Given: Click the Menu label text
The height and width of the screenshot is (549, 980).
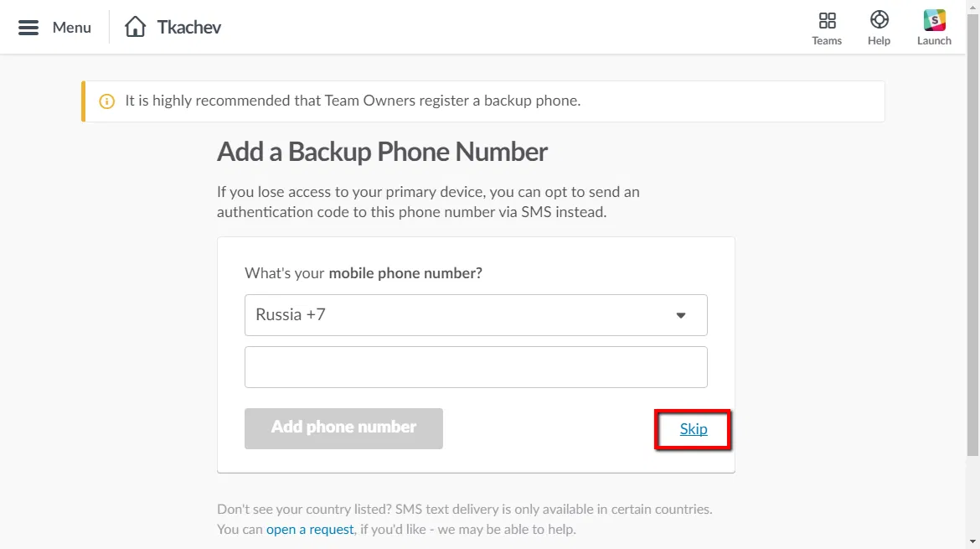Looking at the screenshot, I should pyautogui.click(x=71, y=28).
